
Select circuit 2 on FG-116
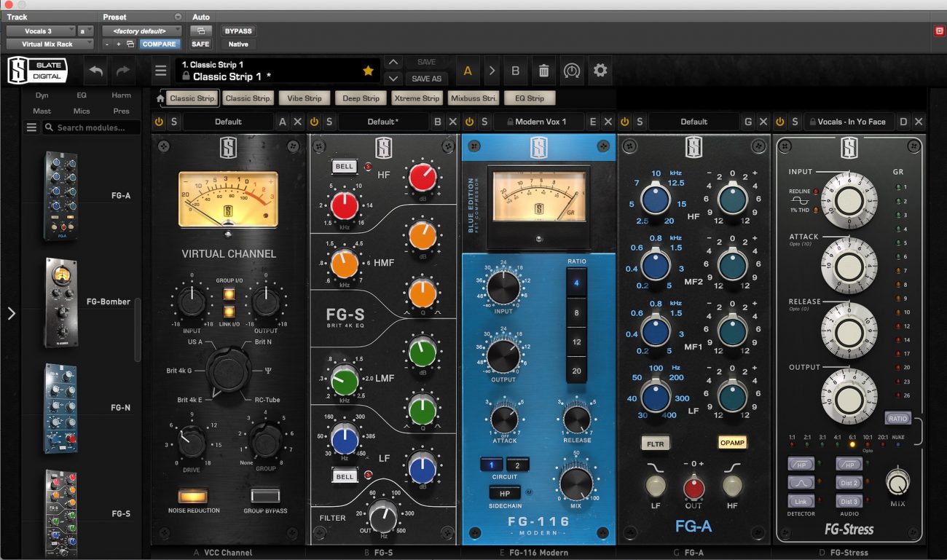pyautogui.click(x=518, y=465)
